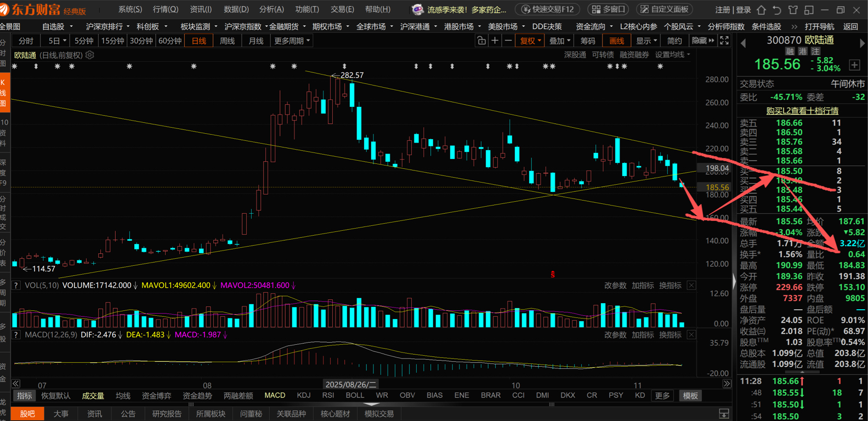This screenshot has width=868, height=421.
Task: Open the 叠加 overlay dropdown
Action: (x=560, y=41)
